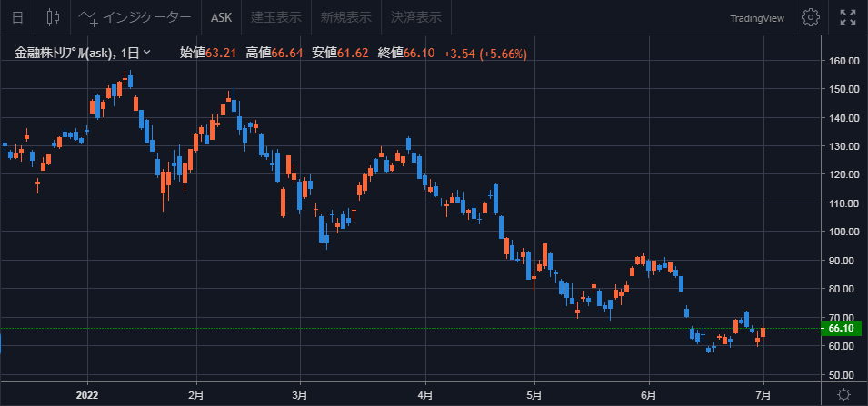This screenshot has height=406, width=868.
Task: Click the 130.00 price axis label
Action: 842,146
